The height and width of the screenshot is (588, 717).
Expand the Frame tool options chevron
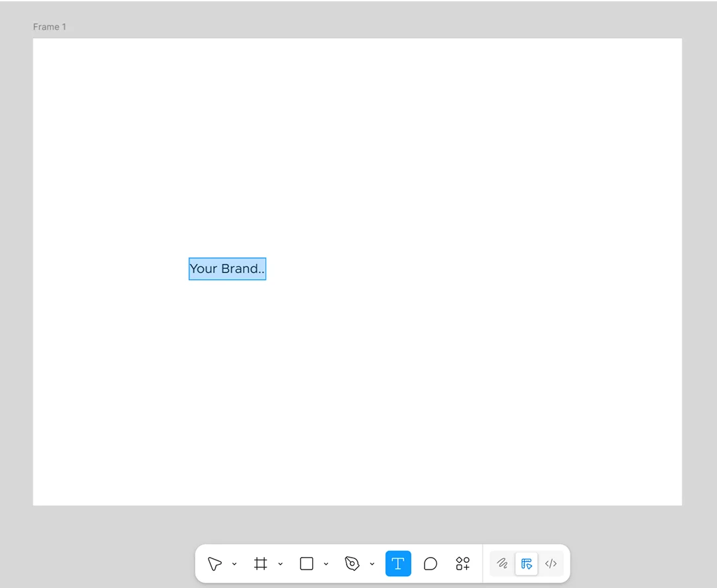coord(281,564)
